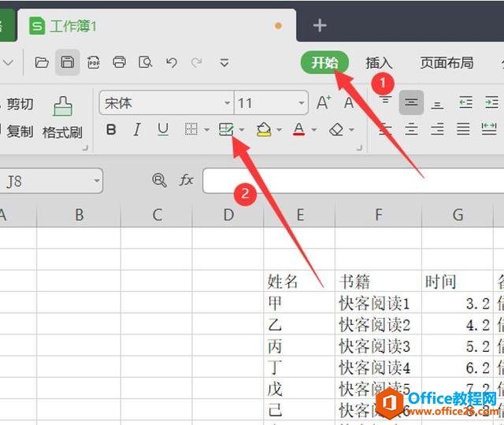504x425 pixels.
Task: Redo the last undone action
Action: coord(196,62)
